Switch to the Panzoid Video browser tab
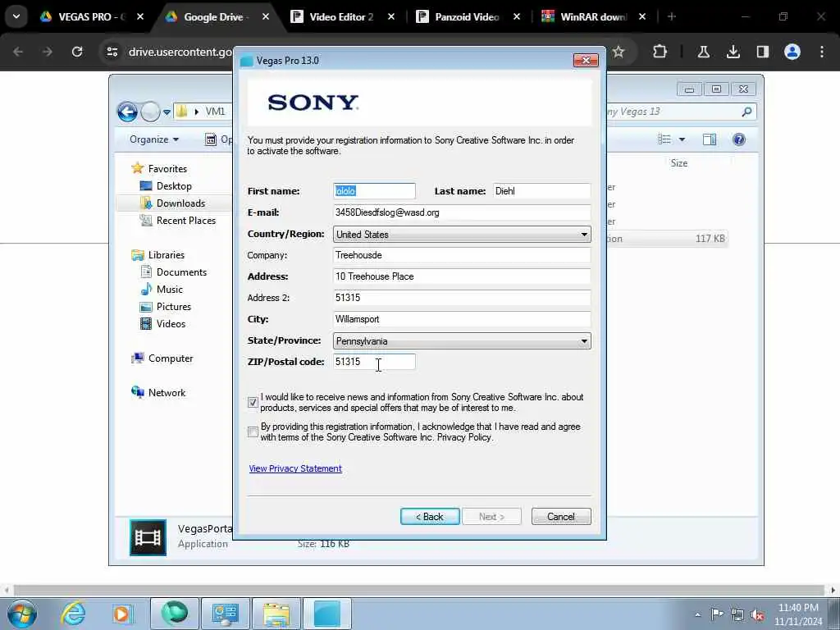840x630 pixels. tap(466, 16)
